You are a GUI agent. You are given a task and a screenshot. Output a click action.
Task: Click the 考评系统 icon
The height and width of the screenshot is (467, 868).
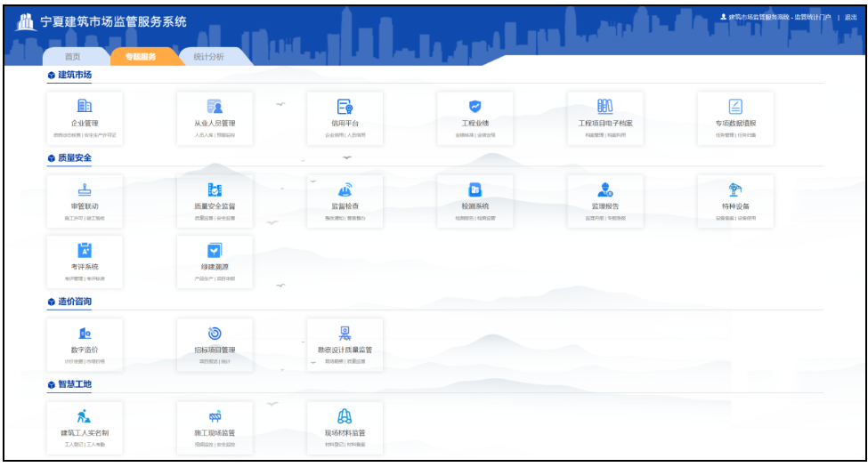(85, 251)
